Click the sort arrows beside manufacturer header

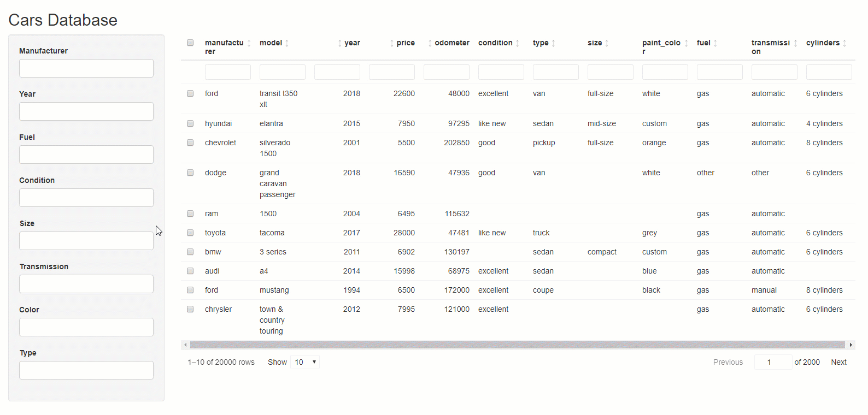249,43
